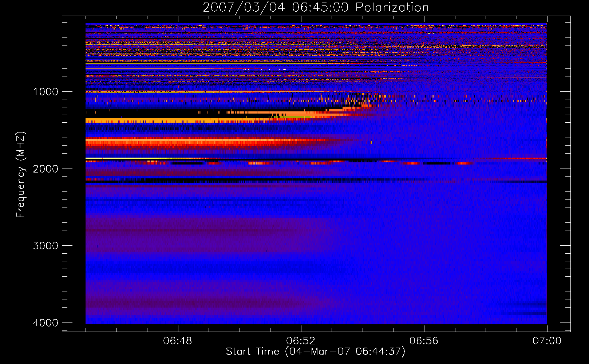Click the "06:56" time tick label
Screen dimensions: 589x364
(x=424, y=341)
